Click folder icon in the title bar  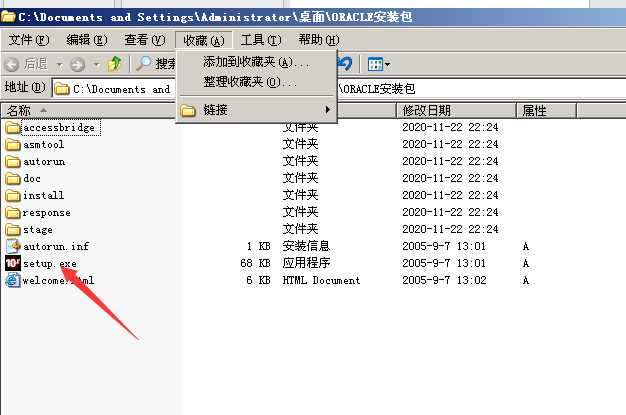8,17
